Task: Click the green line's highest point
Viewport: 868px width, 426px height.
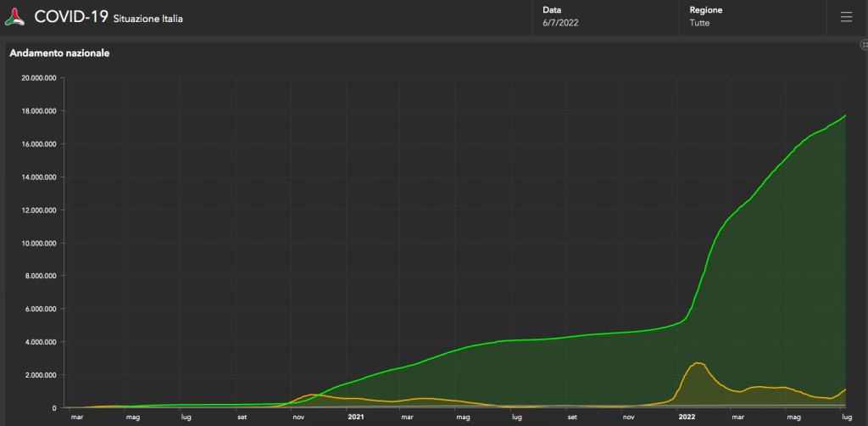Action: pyautogui.click(x=844, y=115)
